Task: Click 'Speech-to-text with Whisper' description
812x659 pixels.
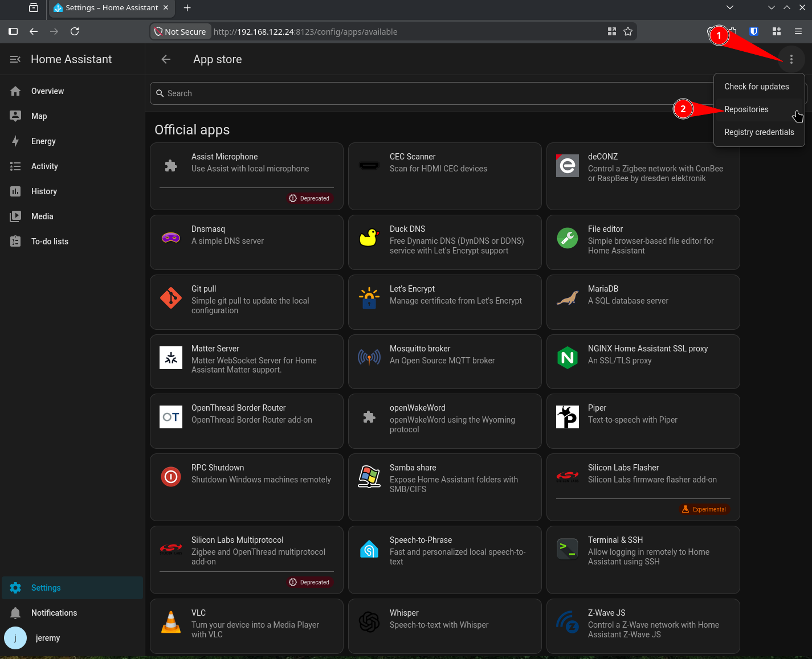Action: (439, 625)
